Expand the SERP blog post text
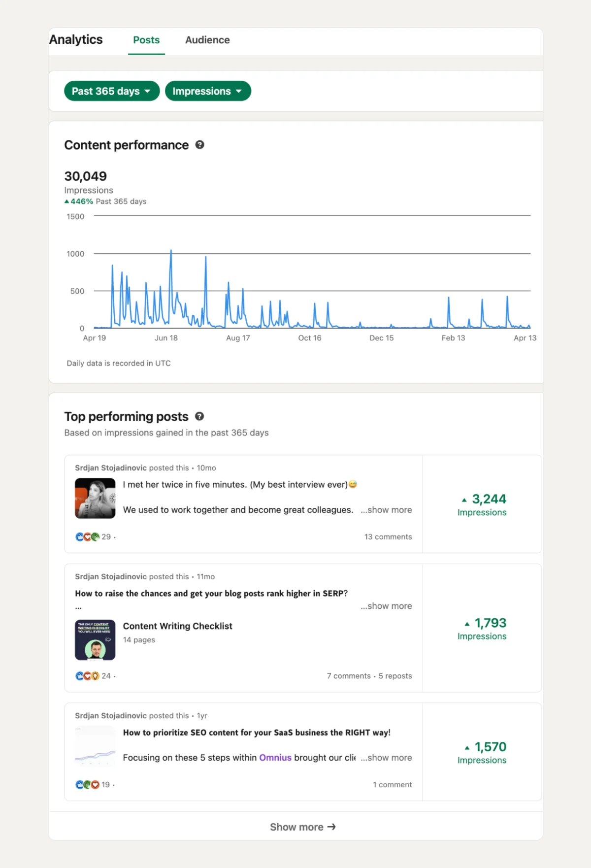This screenshot has height=868, width=591. click(x=386, y=606)
